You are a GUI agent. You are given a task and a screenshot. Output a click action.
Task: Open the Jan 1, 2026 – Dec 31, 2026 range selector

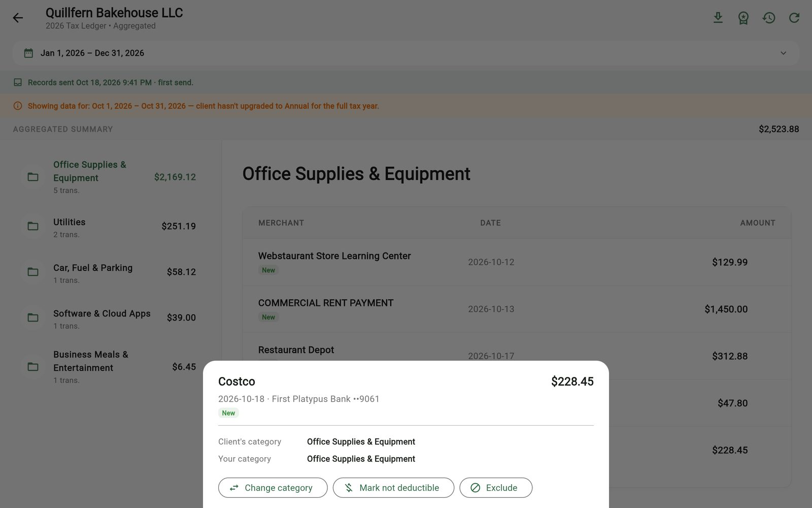pyautogui.click(x=406, y=53)
